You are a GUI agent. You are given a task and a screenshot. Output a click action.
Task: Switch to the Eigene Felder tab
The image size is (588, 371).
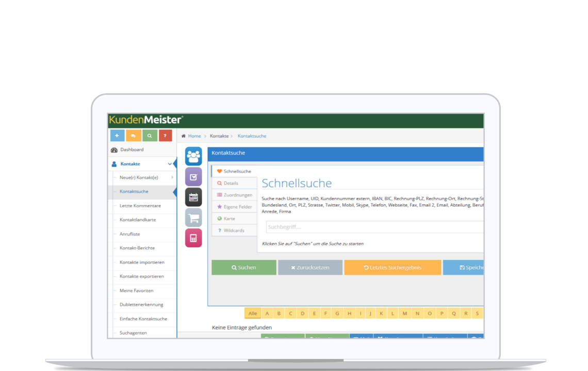tap(234, 207)
